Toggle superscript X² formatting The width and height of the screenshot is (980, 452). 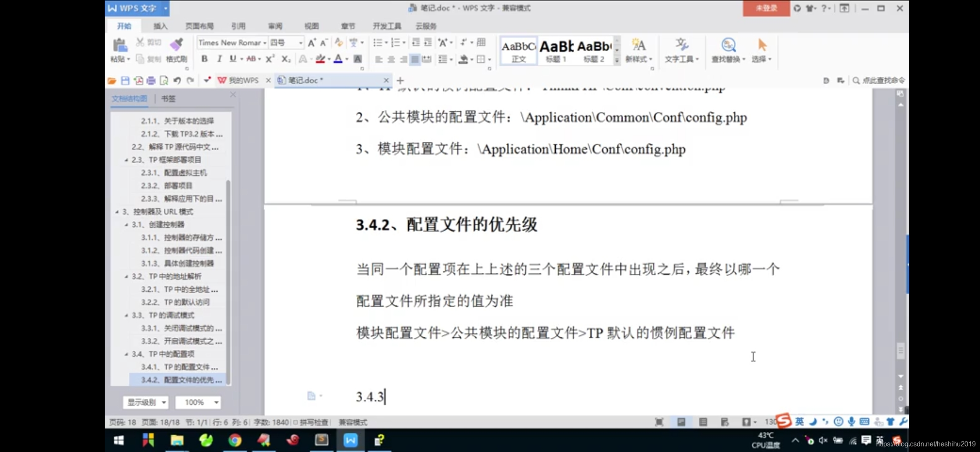pos(270,59)
